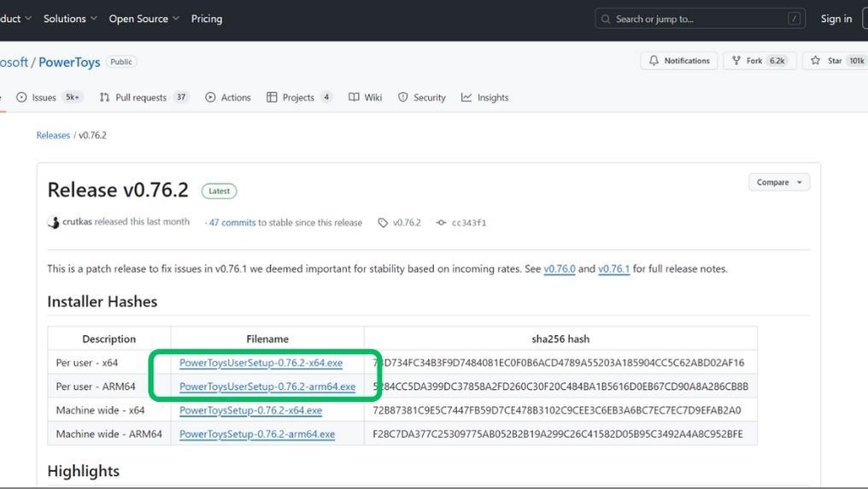Click the Issues 5k+ counter
Viewport: 868px width, 489px height.
(x=73, y=97)
